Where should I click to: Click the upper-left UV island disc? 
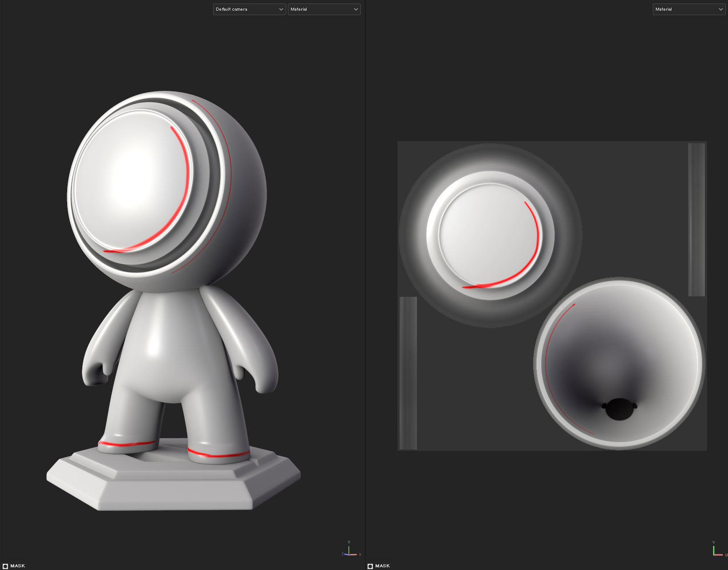coord(490,235)
